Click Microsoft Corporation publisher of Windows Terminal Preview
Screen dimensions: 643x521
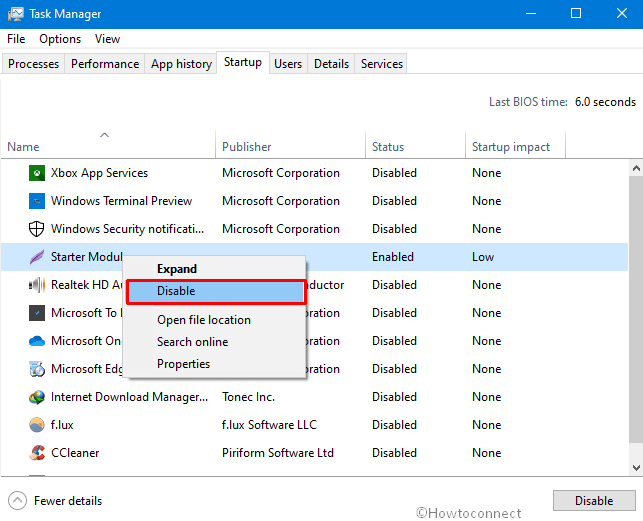pyautogui.click(x=281, y=201)
